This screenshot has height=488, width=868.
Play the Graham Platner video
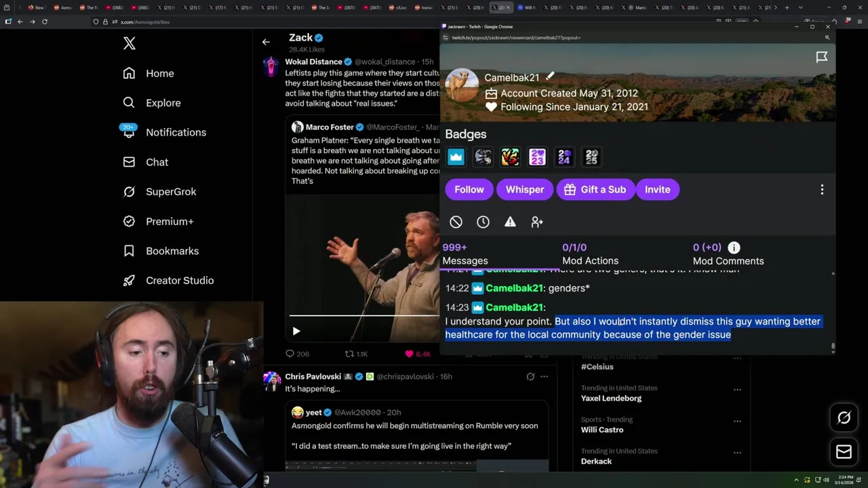click(296, 331)
